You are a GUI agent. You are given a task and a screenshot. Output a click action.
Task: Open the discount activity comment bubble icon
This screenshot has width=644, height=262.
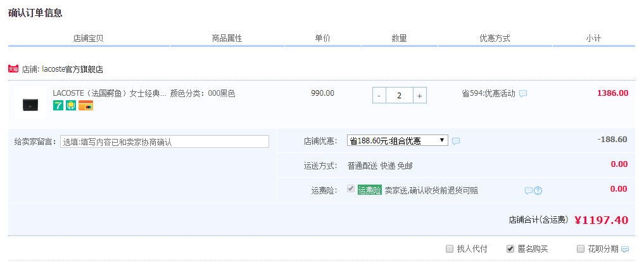coord(523,94)
